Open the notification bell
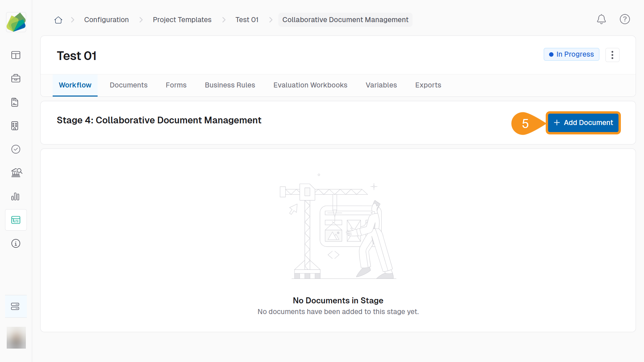The width and height of the screenshot is (644, 362). (x=601, y=19)
